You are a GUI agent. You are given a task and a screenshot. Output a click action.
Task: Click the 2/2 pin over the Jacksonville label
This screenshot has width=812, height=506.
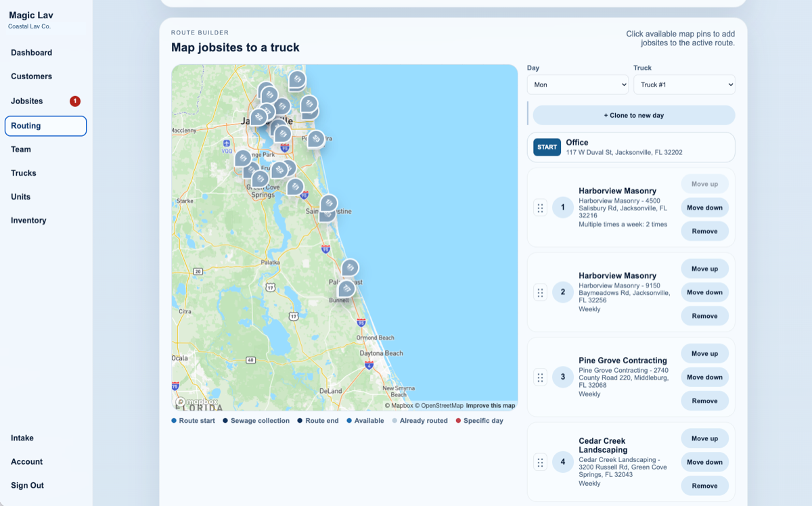[258, 116]
